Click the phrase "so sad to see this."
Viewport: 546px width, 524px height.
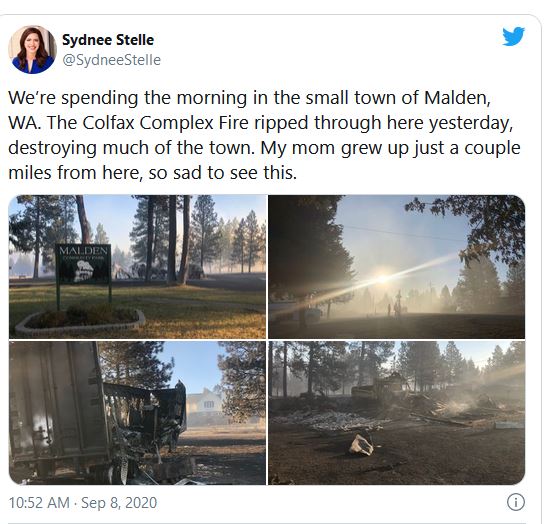click(x=223, y=173)
